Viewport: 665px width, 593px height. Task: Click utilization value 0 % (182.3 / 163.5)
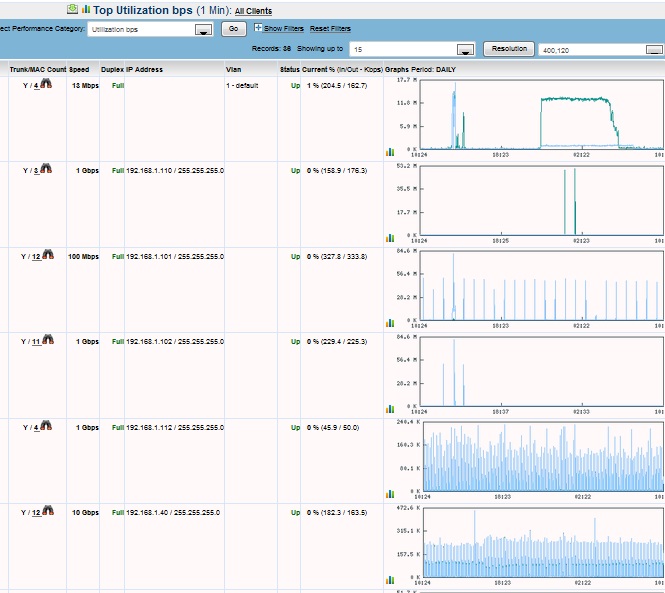click(337, 512)
